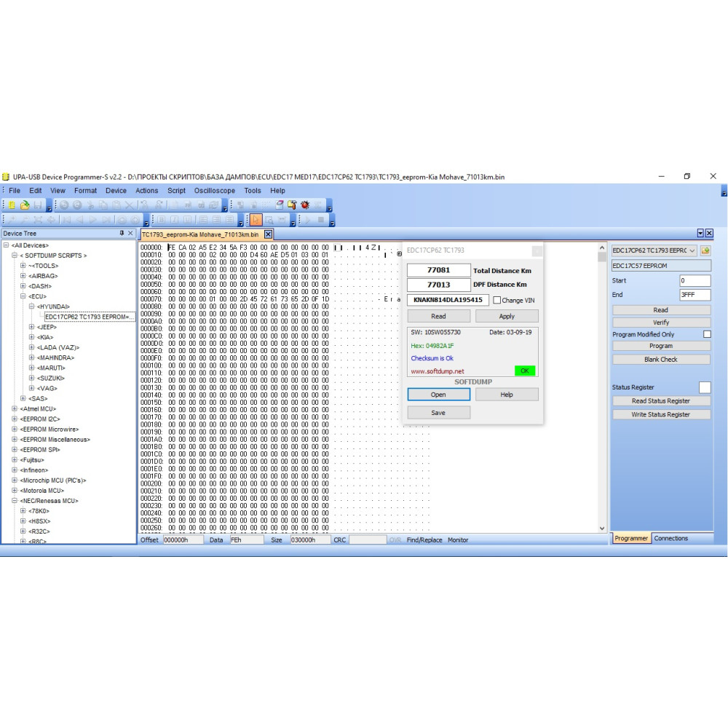The width and height of the screenshot is (728, 728).
Task: Click the Apply button in dialog
Action: click(x=507, y=316)
